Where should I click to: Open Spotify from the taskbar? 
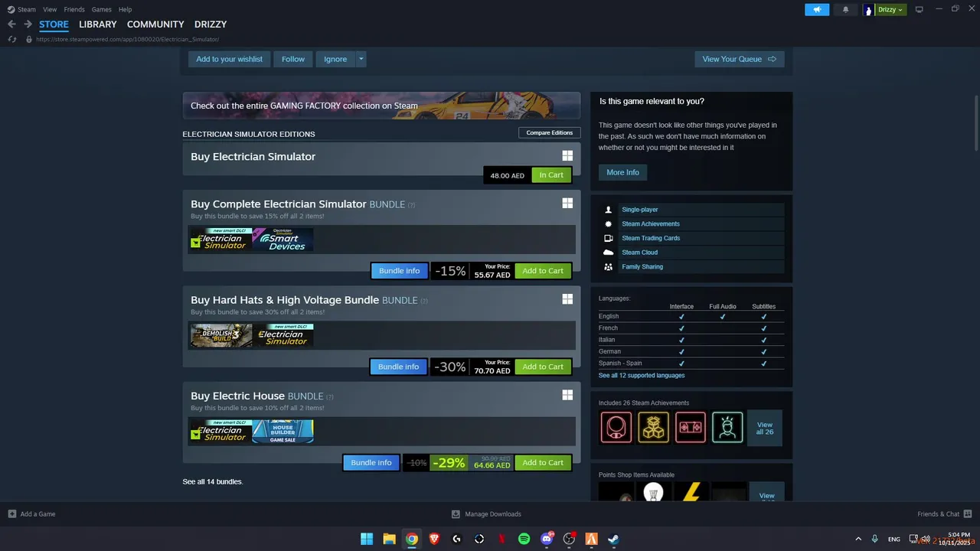click(x=524, y=539)
